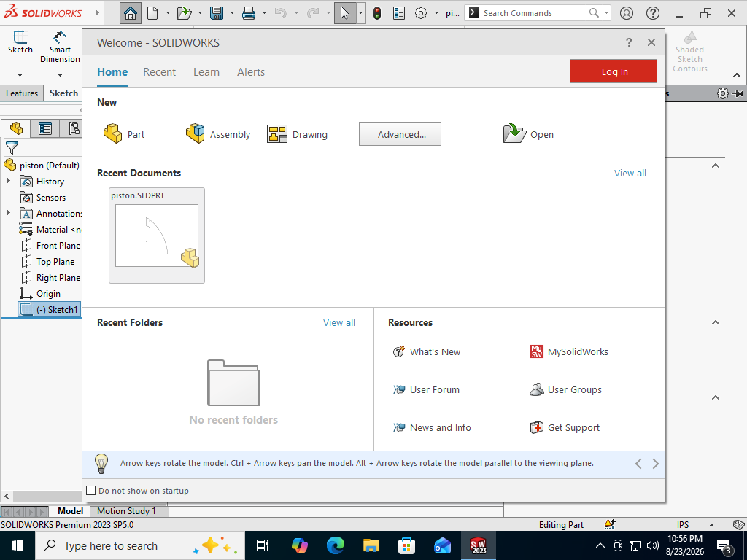Open the MySolidWorks resource link
This screenshot has width=747, height=560.
coord(569,352)
